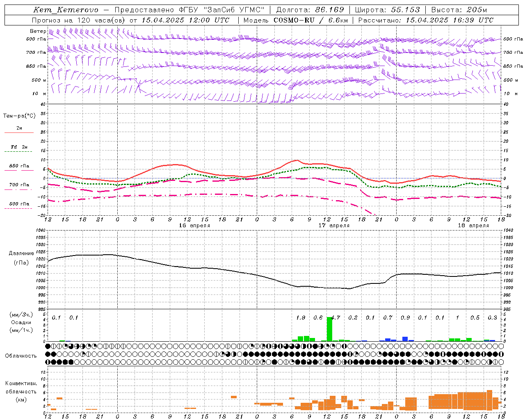Click '1000' on the right pressure axis
525x420 pixels.
click(509, 288)
